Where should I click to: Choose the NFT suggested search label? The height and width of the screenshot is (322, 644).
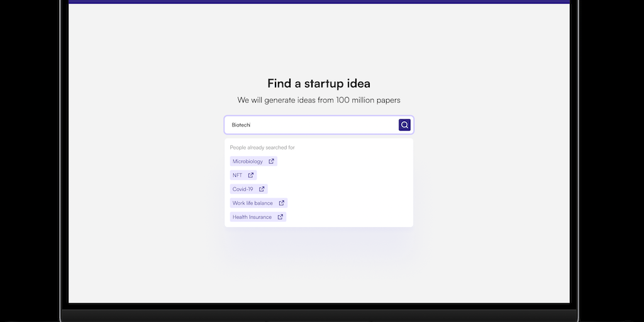coord(237,175)
